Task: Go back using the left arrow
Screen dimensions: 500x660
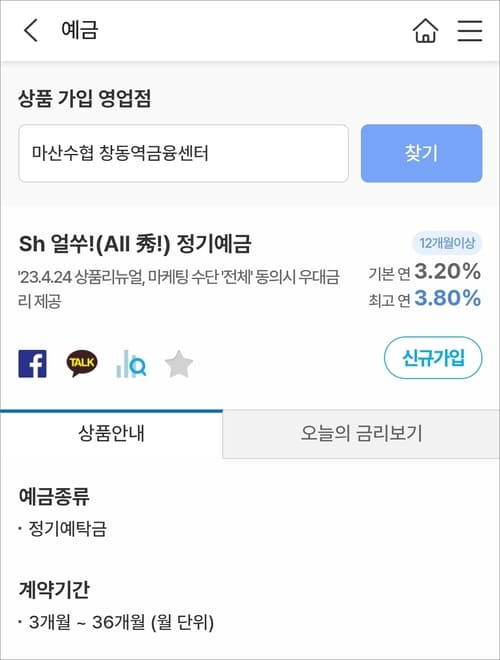Action: coord(31,30)
